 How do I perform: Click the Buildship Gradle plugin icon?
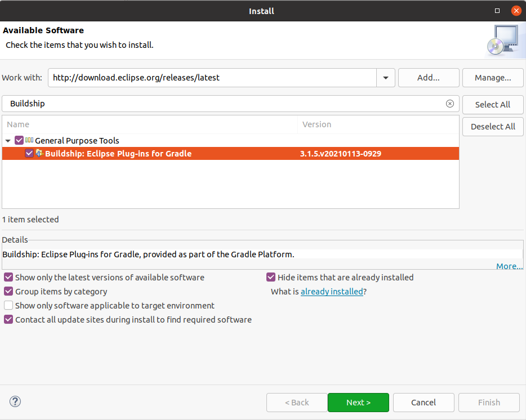(x=39, y=153)
